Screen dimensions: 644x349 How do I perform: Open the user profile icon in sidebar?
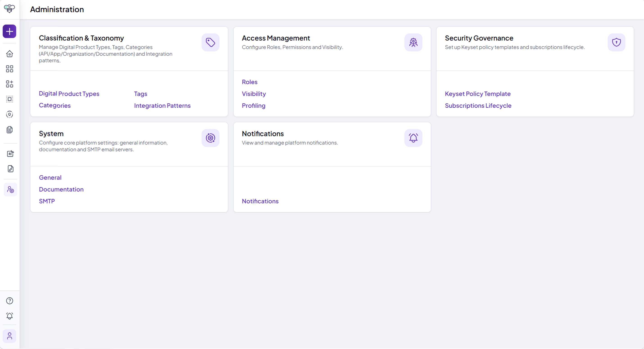[9, 336]
